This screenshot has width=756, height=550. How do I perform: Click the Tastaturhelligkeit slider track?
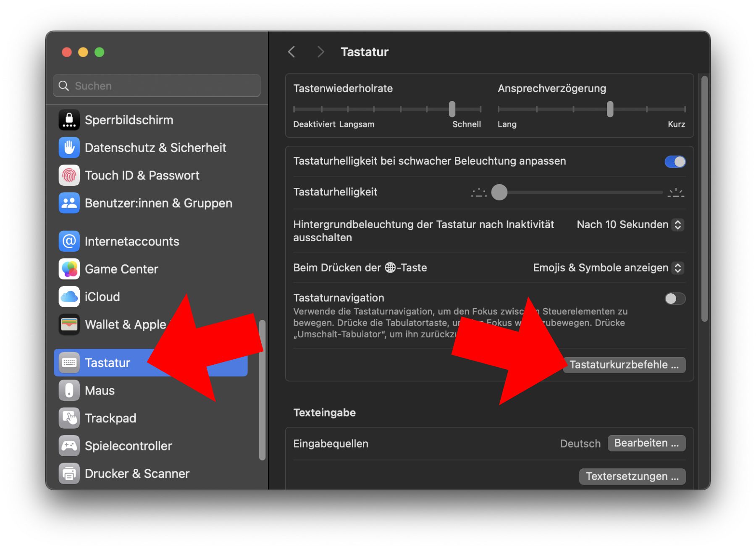click(580, 192)
